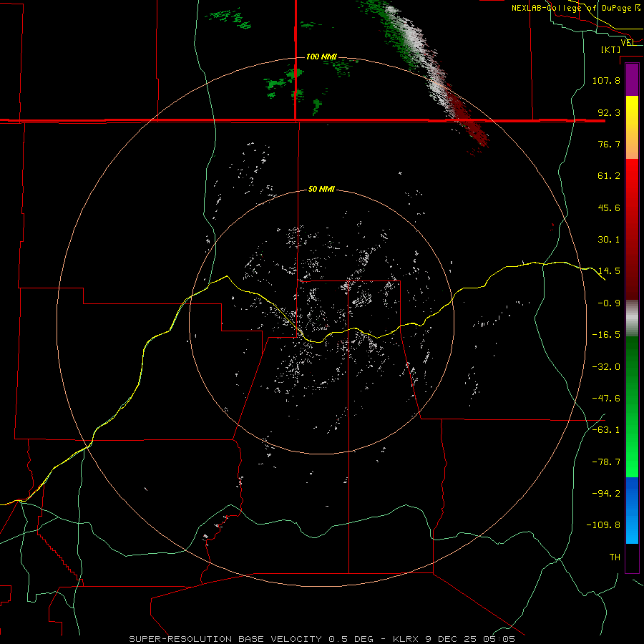Click the -0.9 value on velocity scale
644x644 pixels.
pyautogui.click(x=609, y=303)
